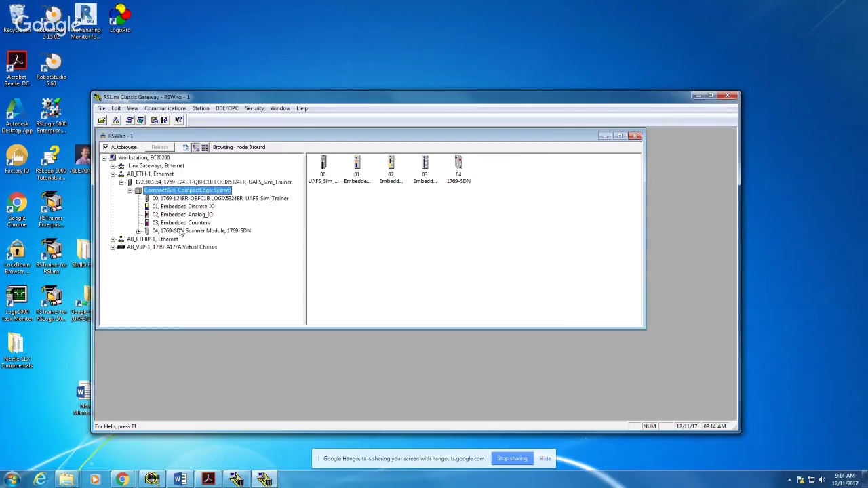Open the RobotStudio 5.60 desktop shortcut
Image resolution: width=868 pixels, height=488 pixels.
(x=52, y=69)
